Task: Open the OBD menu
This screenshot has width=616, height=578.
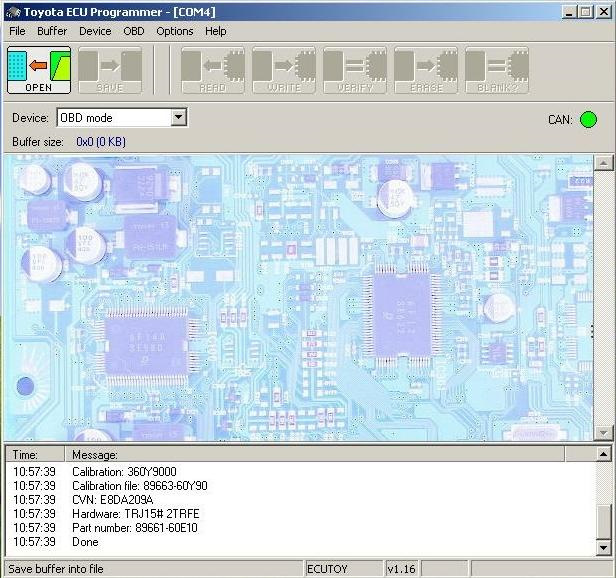Action: [134, 31]
